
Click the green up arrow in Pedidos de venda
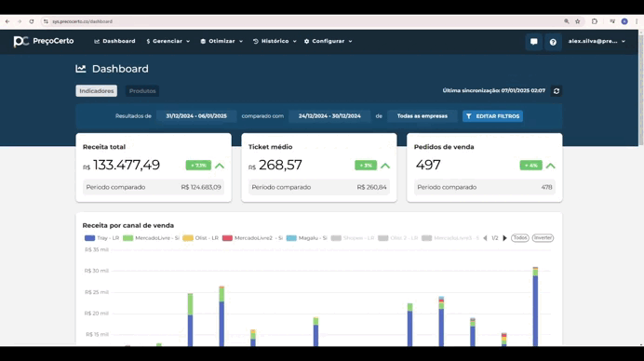point(551,166)
